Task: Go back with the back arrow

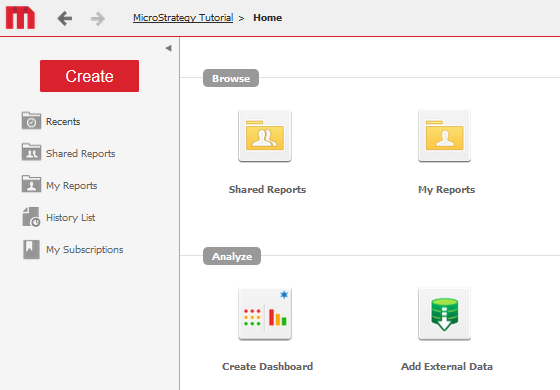Action: click(x=65, y=18)
